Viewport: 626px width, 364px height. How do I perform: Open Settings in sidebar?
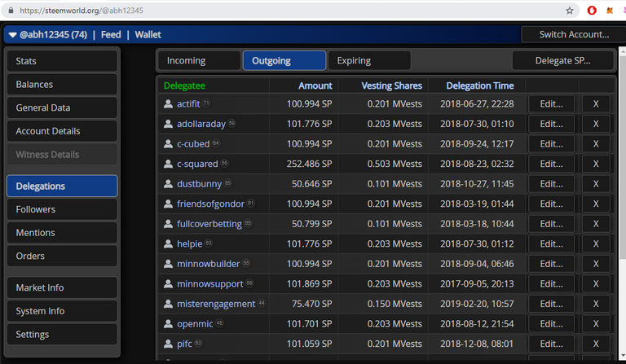(x=62, y=334)
